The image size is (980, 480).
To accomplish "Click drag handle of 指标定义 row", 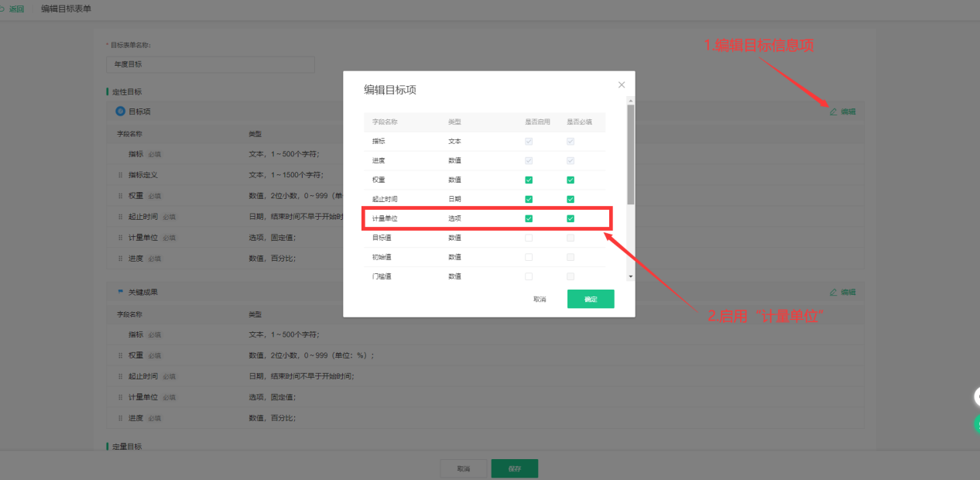I will [x=120, y=175].
